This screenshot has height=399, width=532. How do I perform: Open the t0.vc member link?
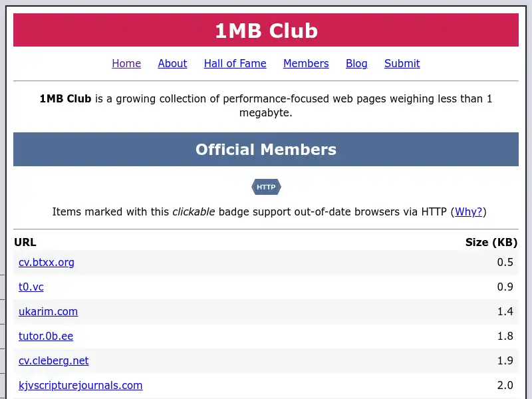coord(31,287)
